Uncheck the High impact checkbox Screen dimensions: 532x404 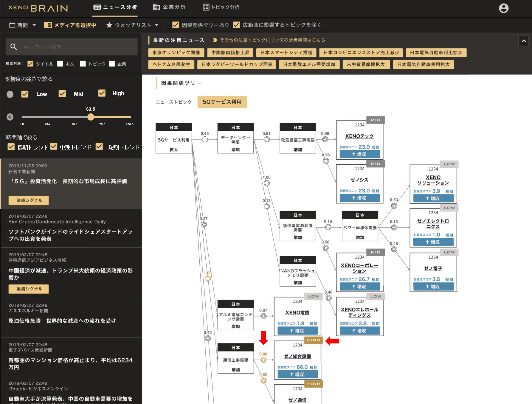click(102, 93)
